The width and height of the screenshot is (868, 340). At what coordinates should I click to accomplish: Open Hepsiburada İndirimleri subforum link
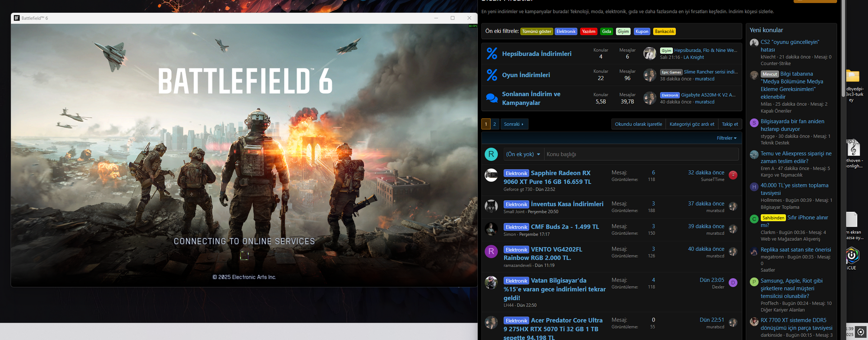[537, 54]
